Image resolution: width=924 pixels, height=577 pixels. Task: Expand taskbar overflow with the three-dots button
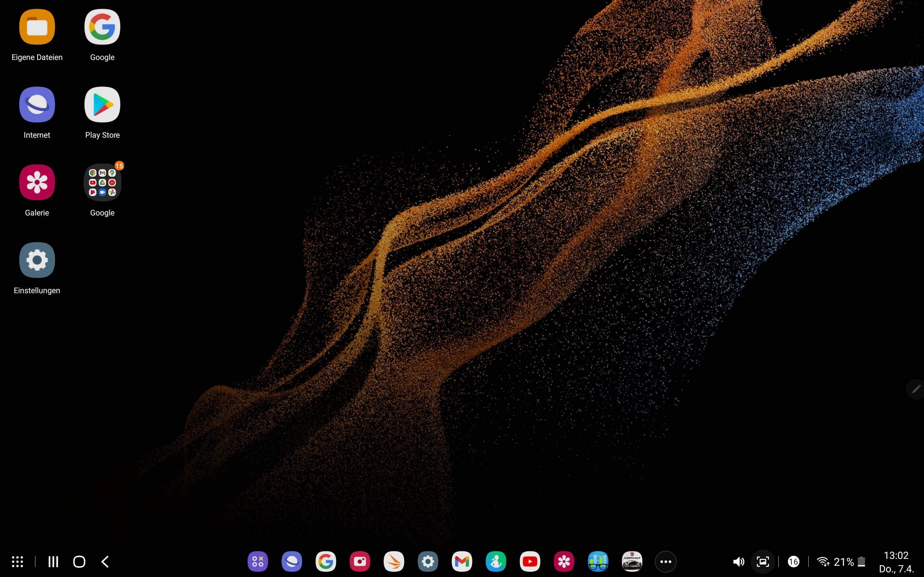(x=666, y=561)
